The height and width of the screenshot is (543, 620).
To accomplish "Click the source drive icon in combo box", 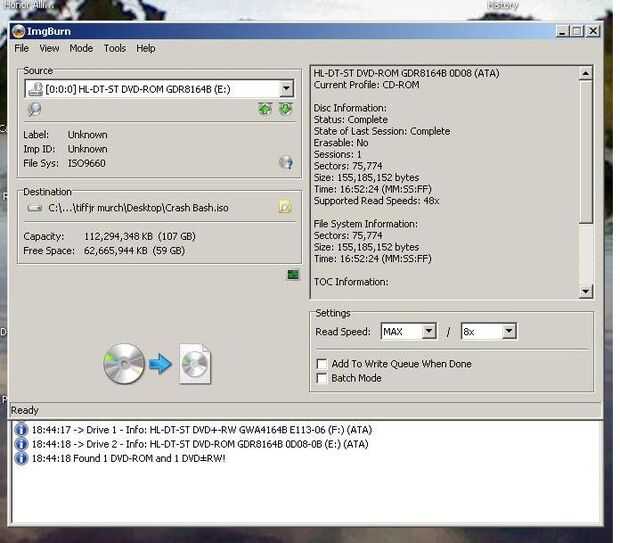I will (36, 89).
